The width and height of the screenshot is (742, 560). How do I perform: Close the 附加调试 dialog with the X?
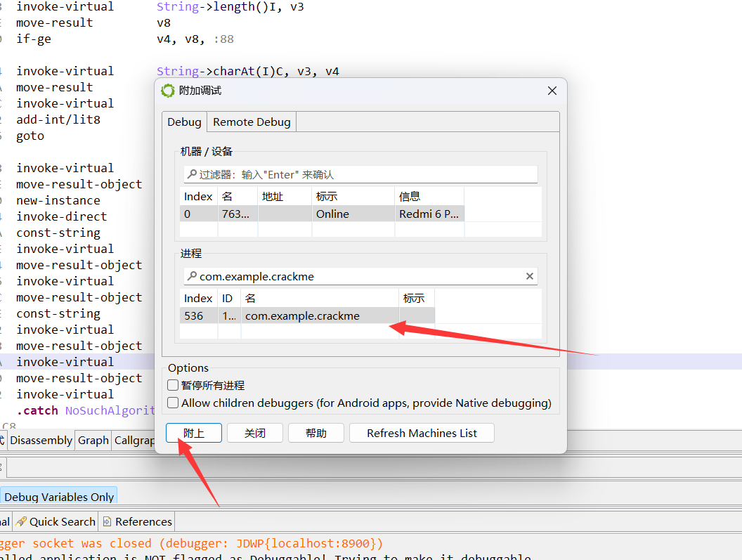(x=552, y=91)
